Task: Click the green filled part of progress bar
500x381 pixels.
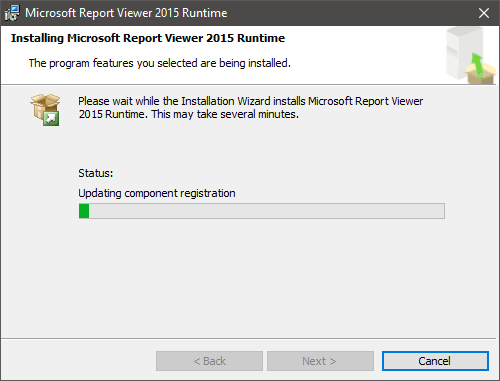Action: [84, 211]
